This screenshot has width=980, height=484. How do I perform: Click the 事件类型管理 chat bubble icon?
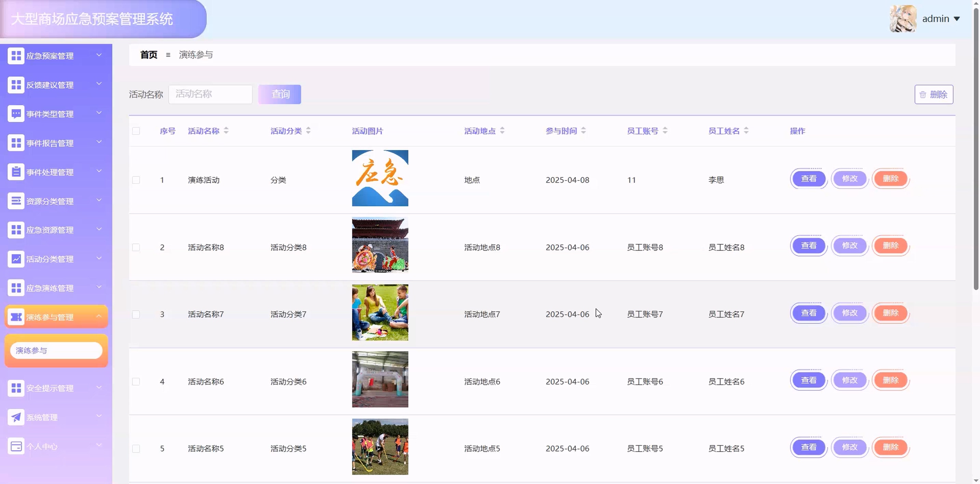[16, 114]
